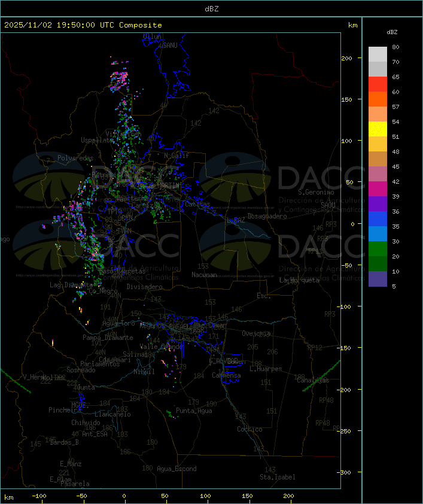Click the 'Pasarela' map label
This screenshot has width=423, height=504.
75,484
